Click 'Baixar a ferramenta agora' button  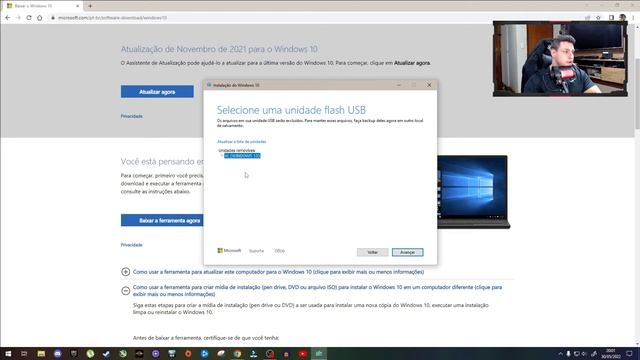pos(162,220)
